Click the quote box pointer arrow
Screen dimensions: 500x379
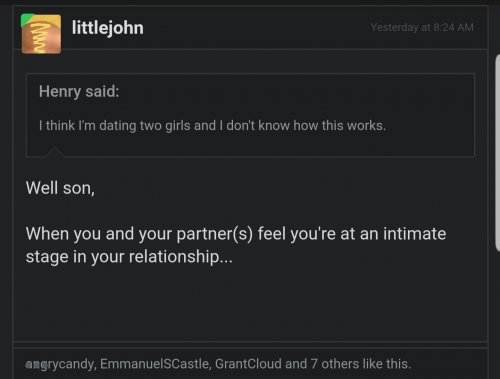tap(55, 152)
